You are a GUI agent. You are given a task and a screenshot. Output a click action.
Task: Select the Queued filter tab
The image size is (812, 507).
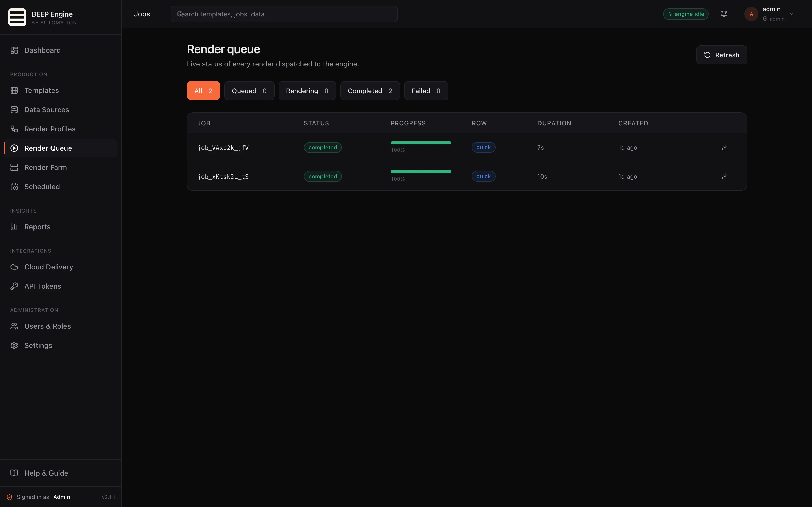249,91
